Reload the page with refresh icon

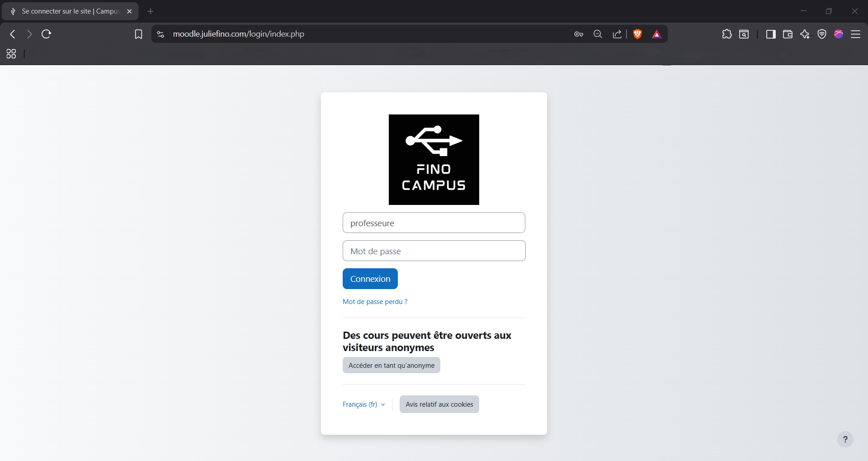pyautogui.click(x=46, y=34)
